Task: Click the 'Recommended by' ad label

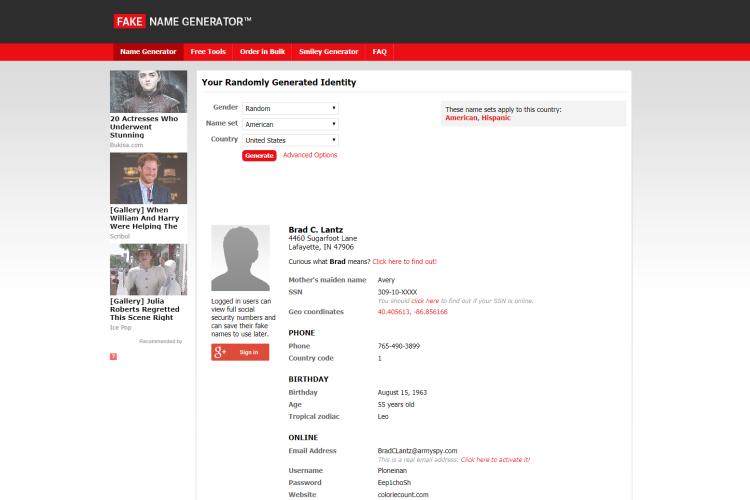Action: (161, 341)
